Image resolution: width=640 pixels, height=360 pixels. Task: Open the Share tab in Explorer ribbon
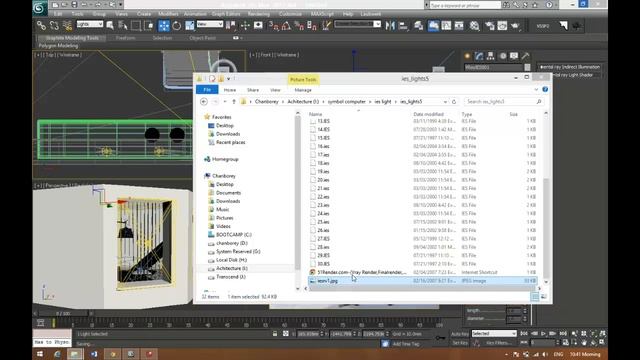[x=253, y=90]
